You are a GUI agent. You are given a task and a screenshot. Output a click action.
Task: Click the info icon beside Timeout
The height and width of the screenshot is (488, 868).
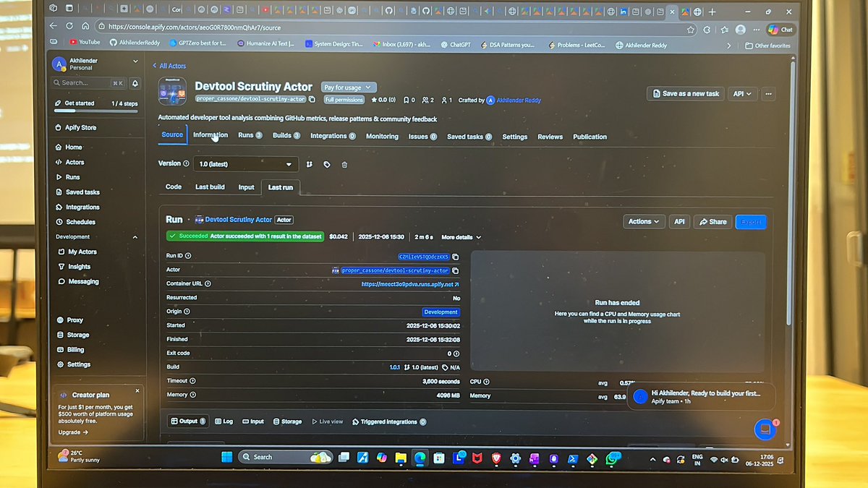(192, 381)
